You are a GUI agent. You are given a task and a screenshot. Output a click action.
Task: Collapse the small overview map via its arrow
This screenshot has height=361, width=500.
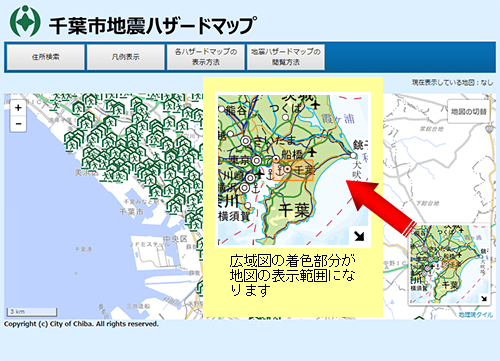[x=483, y=298]
